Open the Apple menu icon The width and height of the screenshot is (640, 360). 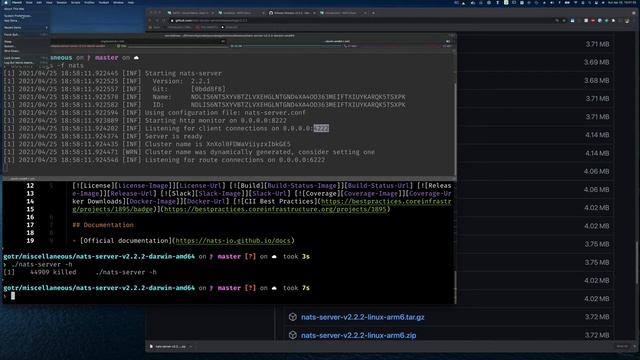click(6, 2)
